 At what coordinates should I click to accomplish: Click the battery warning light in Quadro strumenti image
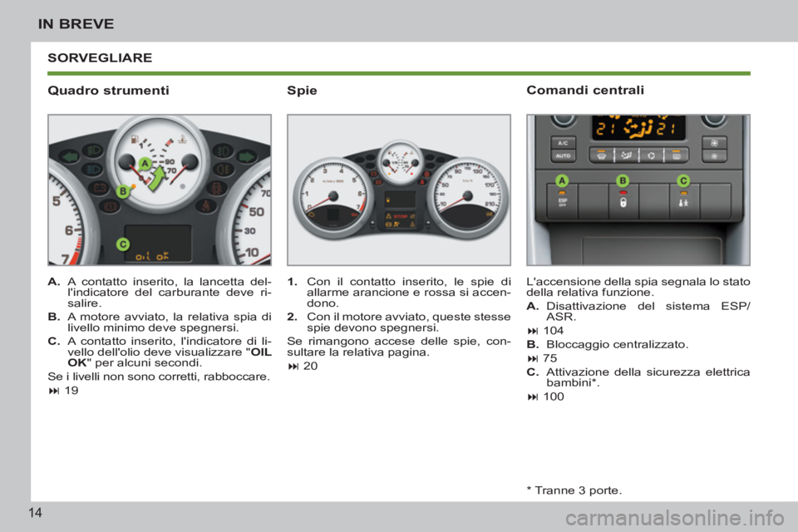coord(101,187)
